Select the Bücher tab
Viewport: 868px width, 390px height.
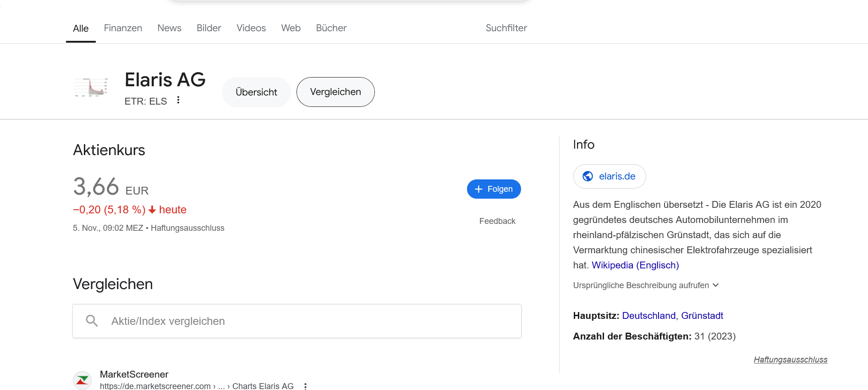click(x=331, y=28)
